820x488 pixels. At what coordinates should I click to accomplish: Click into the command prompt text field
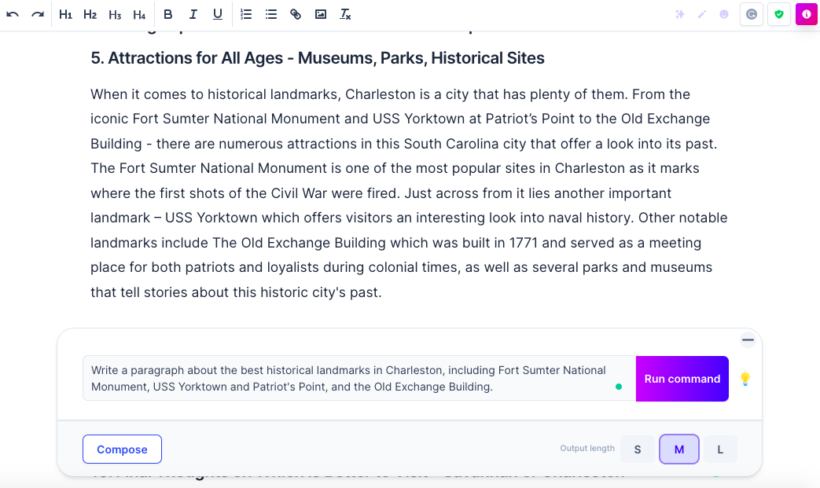pyautogui.click(x=350, y=378)
